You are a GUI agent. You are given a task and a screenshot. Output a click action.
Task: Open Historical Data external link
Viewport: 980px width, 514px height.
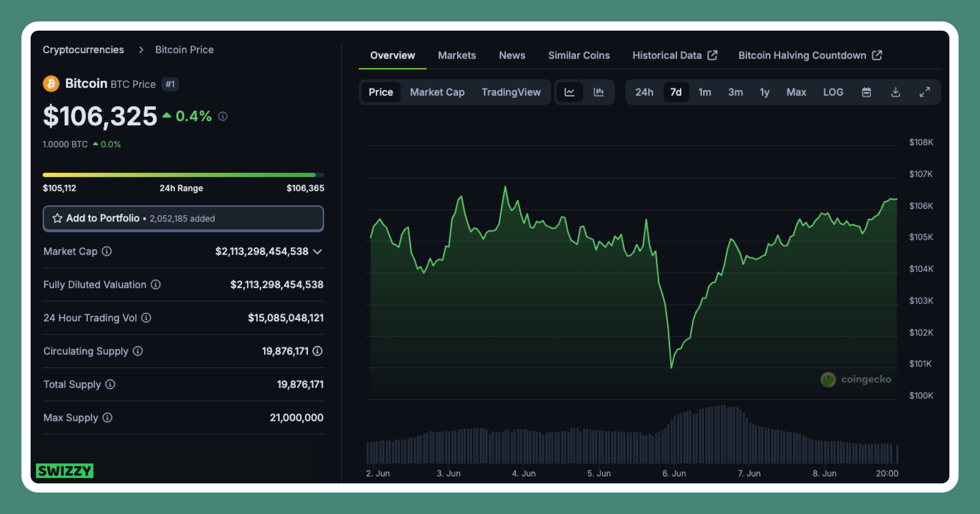(675, 56)
